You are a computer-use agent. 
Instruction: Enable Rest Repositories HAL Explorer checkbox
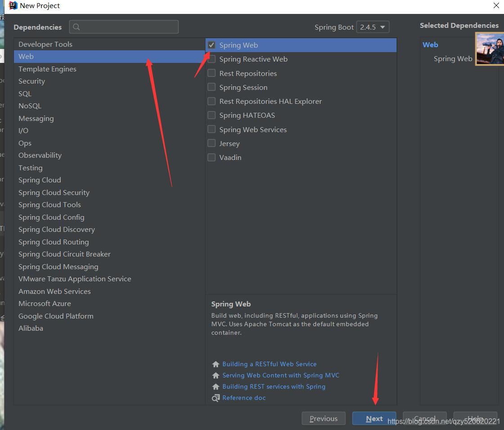[211, 101]
